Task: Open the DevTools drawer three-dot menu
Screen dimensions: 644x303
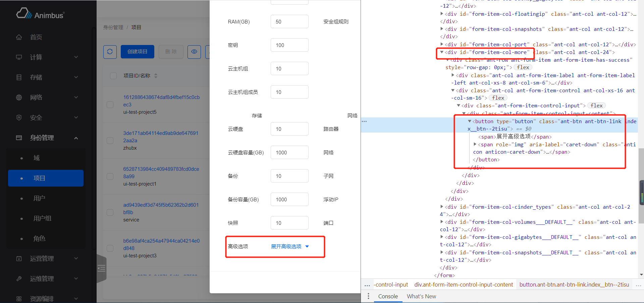Action: (368, 296)
